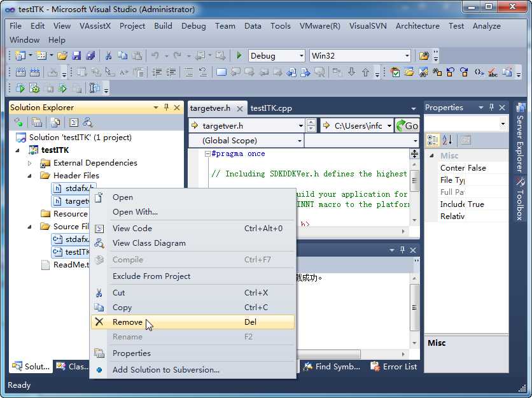Click the New Project toolbar icon
This screenshot has width=532, height=398.
pyautogui.click(x=20, y=55)
